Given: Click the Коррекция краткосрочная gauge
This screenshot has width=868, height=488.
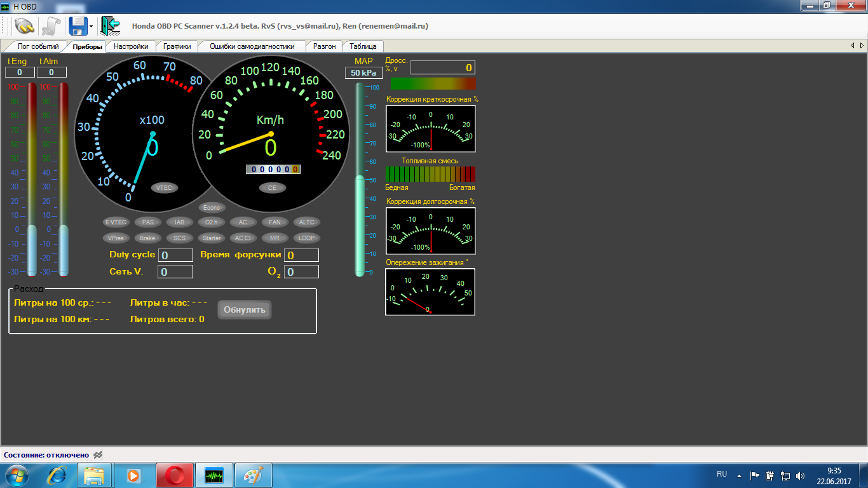Looking at the screenshot, I should pos(430,129).
